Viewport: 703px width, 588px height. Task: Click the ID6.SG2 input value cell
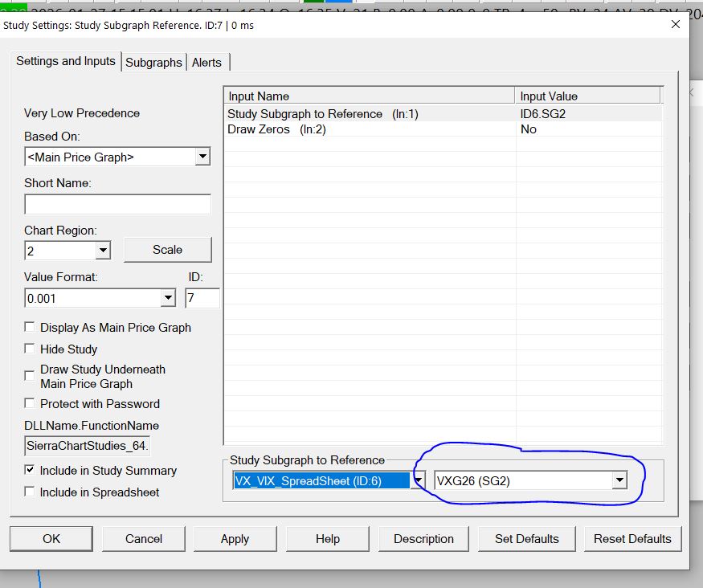(589, 114)
